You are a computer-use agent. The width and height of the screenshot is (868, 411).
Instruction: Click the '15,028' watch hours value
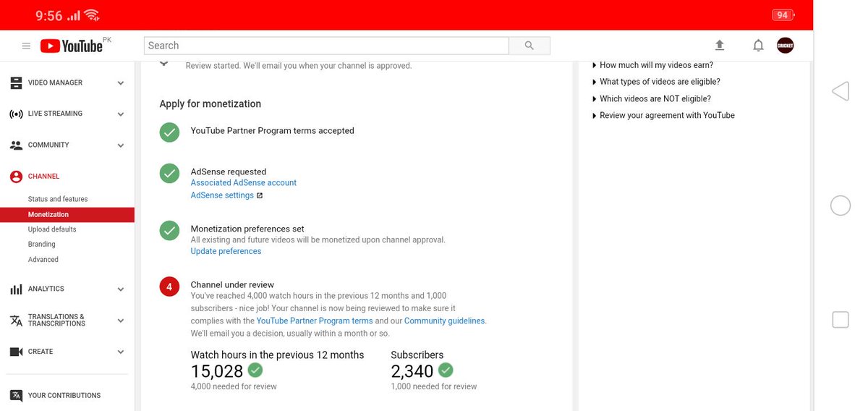coord(217,371)
